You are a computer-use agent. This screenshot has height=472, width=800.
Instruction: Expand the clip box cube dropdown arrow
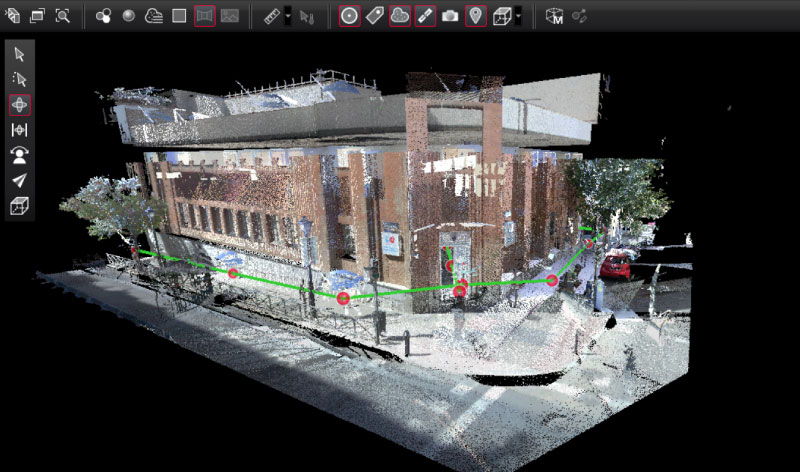coord(517,17)
